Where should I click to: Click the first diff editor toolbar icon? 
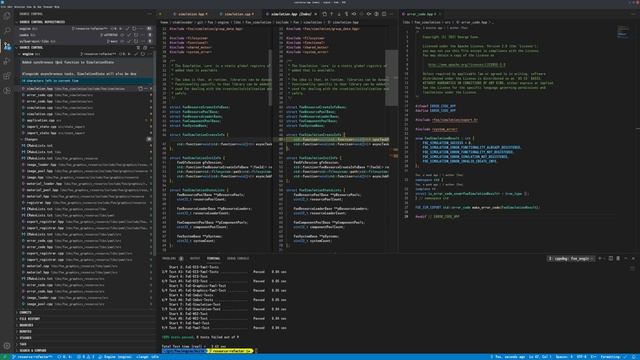coord(324,14)
